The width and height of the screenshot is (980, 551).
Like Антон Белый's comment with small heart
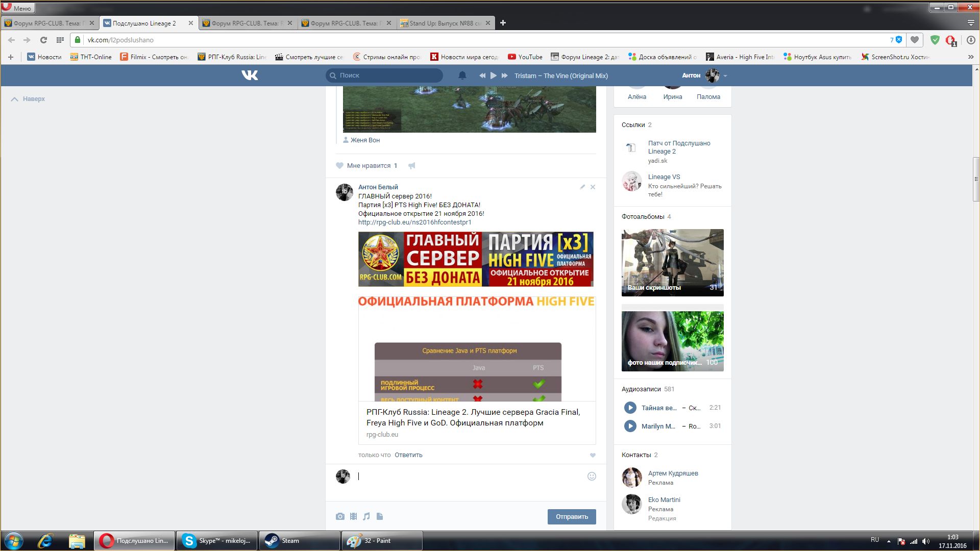tap(593, 455)
